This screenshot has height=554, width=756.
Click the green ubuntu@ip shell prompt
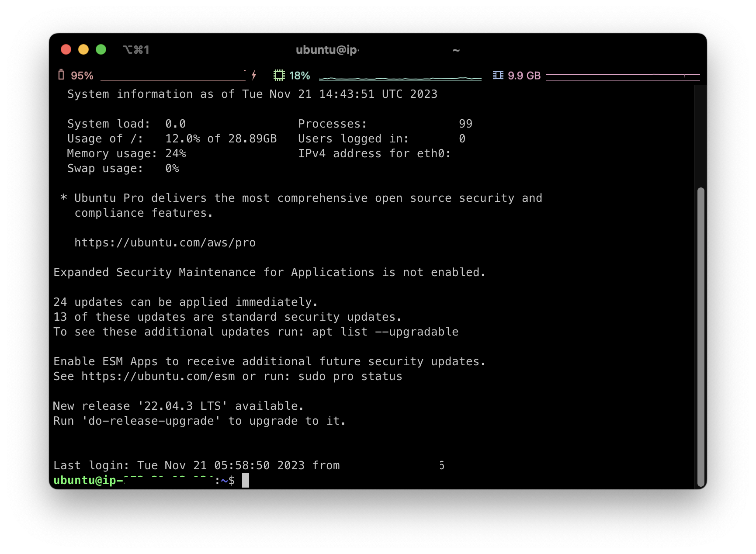pyautogui.click(x=144, y=480)
